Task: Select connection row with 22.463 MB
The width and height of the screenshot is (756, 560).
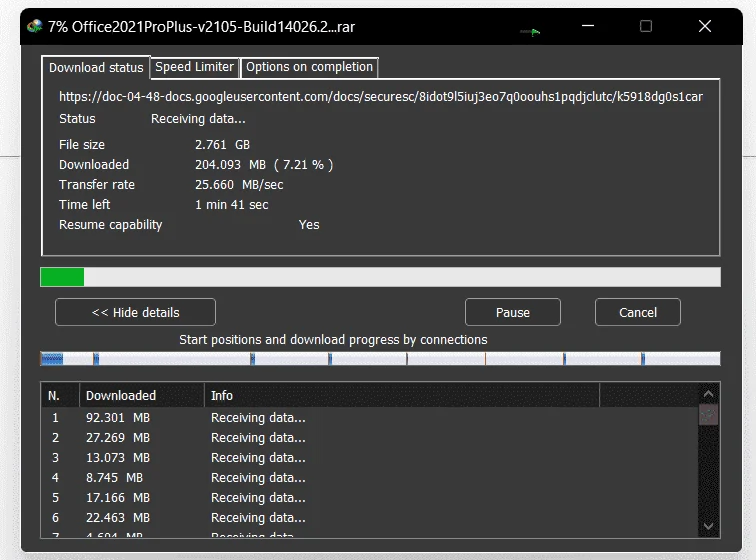Action: click(x=370, y=518)
